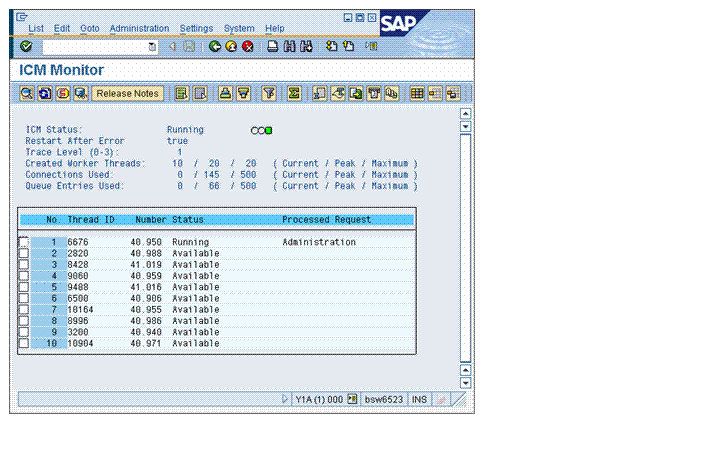The image size is (720, 455).
Task: Click the Set Filter funnel icon
Action: pyautogui.click(x=269, y=94)
